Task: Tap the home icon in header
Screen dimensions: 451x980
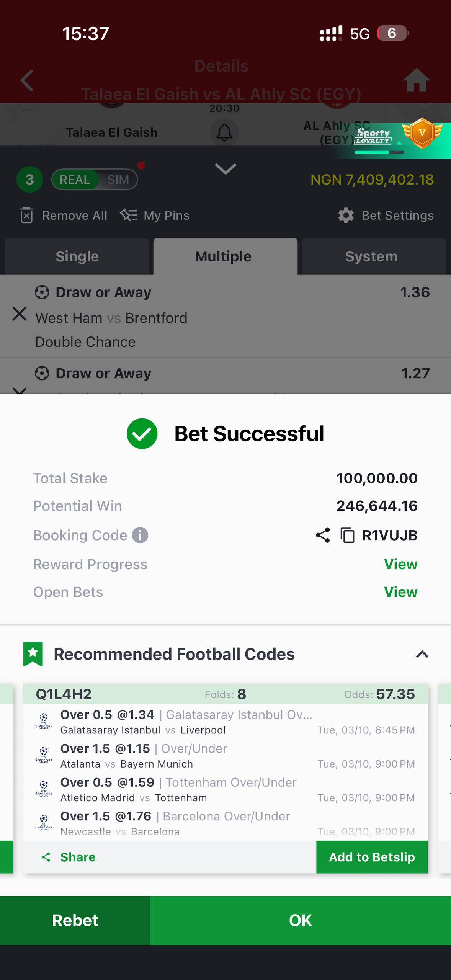Action: click(416, 80)
